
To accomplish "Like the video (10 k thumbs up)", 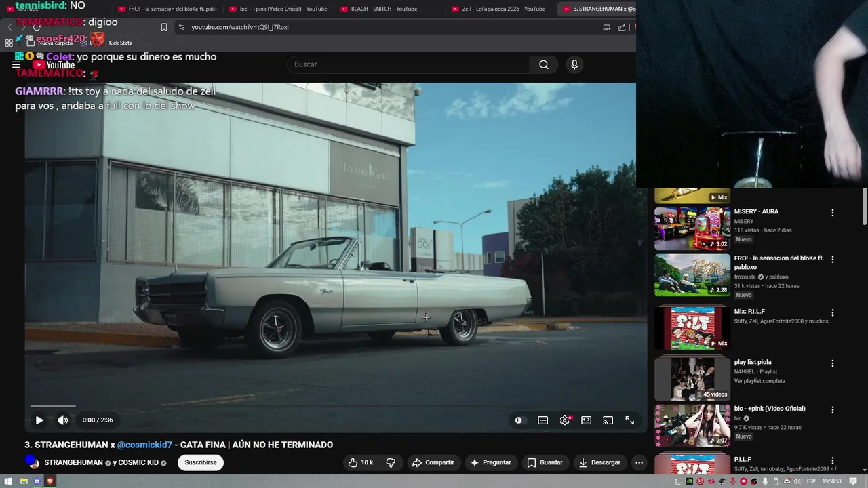I will point(360,462).
